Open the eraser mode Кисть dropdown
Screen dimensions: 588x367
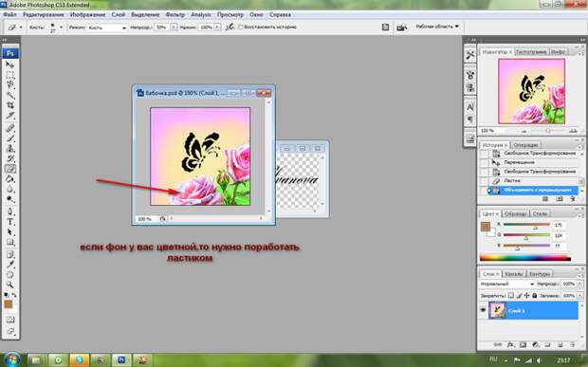click(x=107, y=28)
